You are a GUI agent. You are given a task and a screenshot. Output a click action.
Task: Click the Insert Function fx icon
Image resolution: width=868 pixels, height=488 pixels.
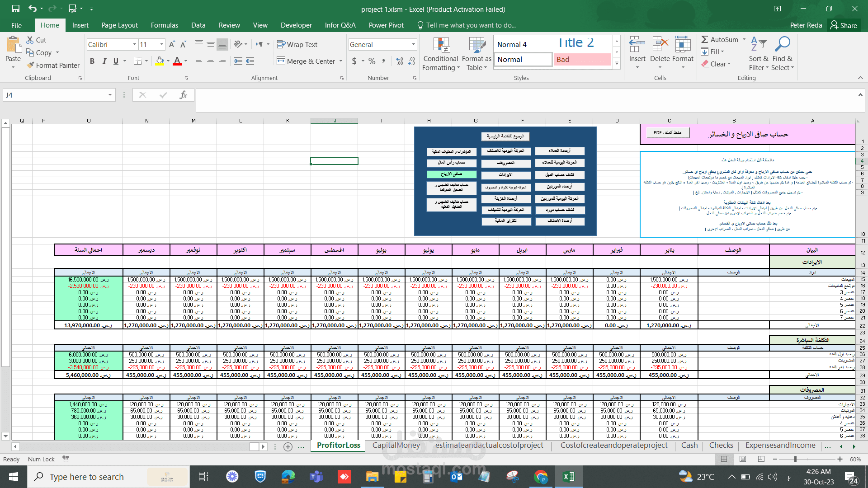pyautogui.click(x=183, y=95)
